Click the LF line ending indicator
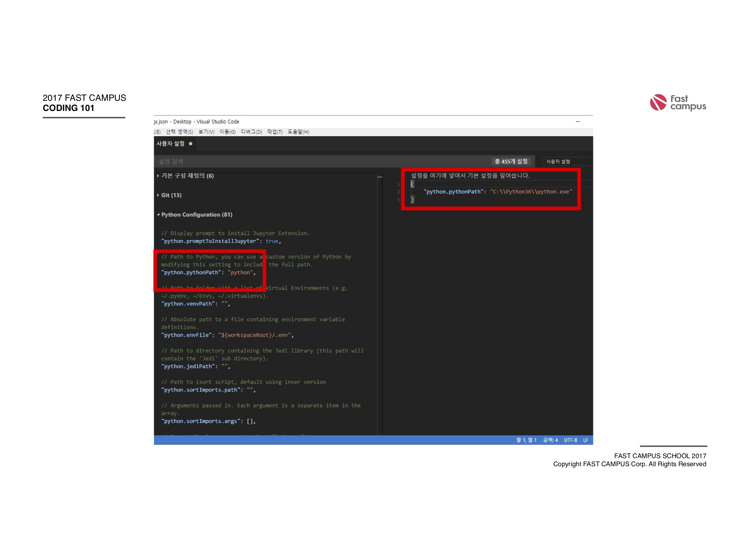Image resolution: width=747 pixels, height=560 pixels. click(586, 440)
